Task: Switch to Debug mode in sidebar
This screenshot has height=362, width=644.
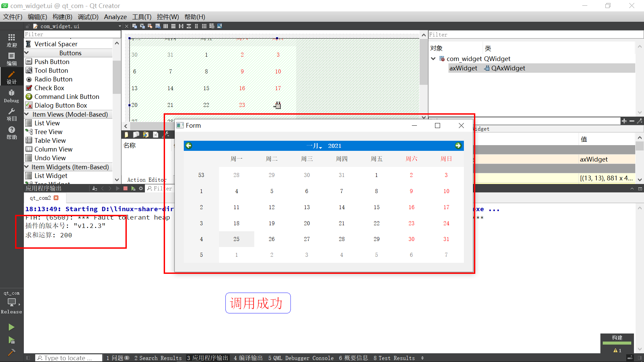Action: click(11, 96)
